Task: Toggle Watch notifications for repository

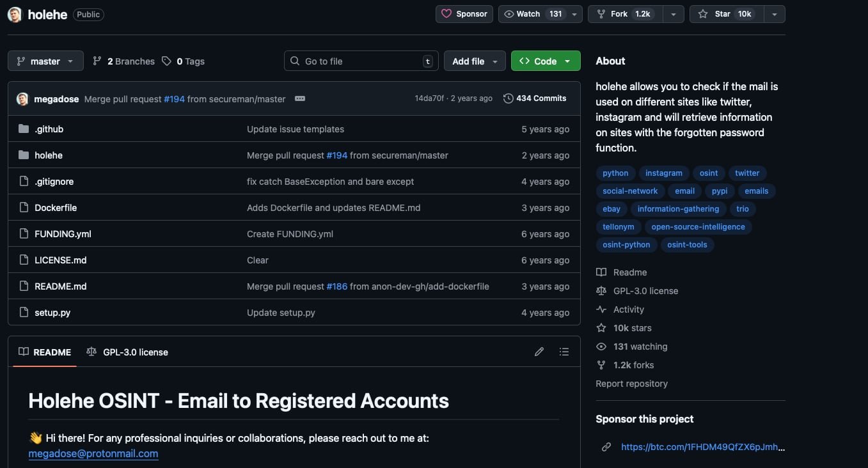Action: [532, 14]
